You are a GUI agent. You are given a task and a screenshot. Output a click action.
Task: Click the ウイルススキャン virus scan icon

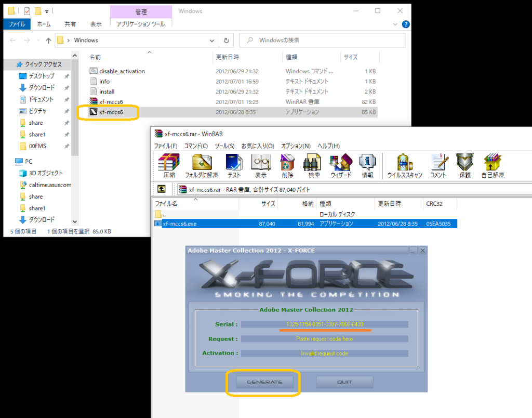(x=405, y=166)
